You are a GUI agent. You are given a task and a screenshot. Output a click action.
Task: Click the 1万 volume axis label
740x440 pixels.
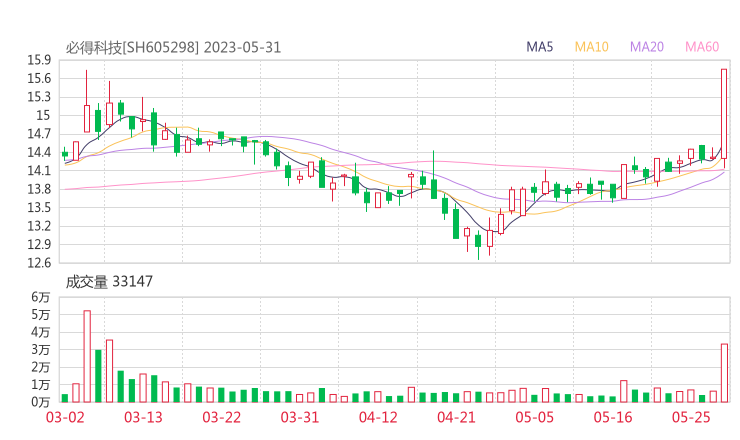pyautogui.click(x=41, y=385)
